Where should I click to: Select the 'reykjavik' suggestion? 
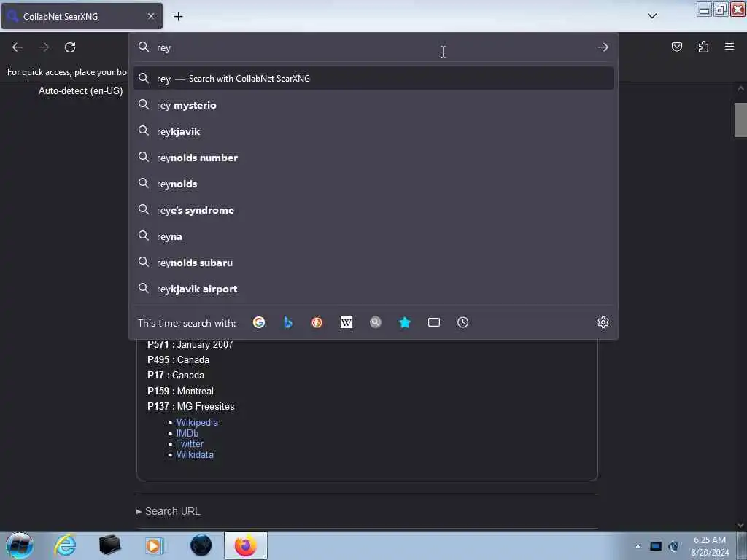click(x=373, y=131)
